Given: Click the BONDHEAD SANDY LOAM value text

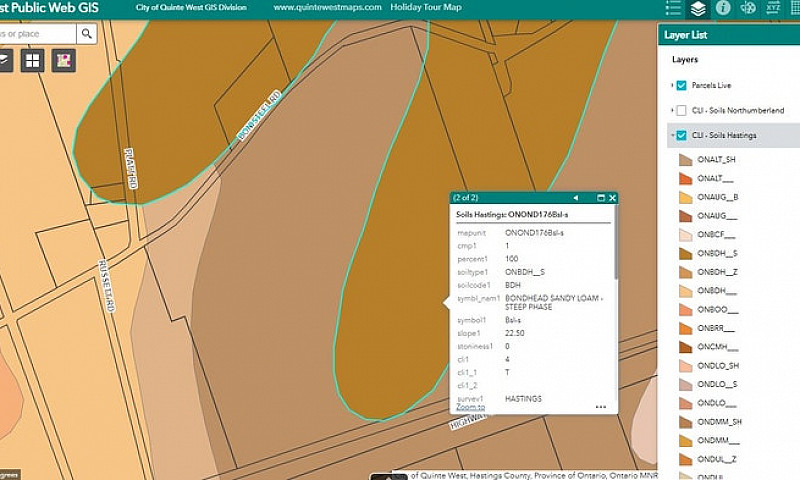Looking at the screenshot, I should tap(554, 302).
